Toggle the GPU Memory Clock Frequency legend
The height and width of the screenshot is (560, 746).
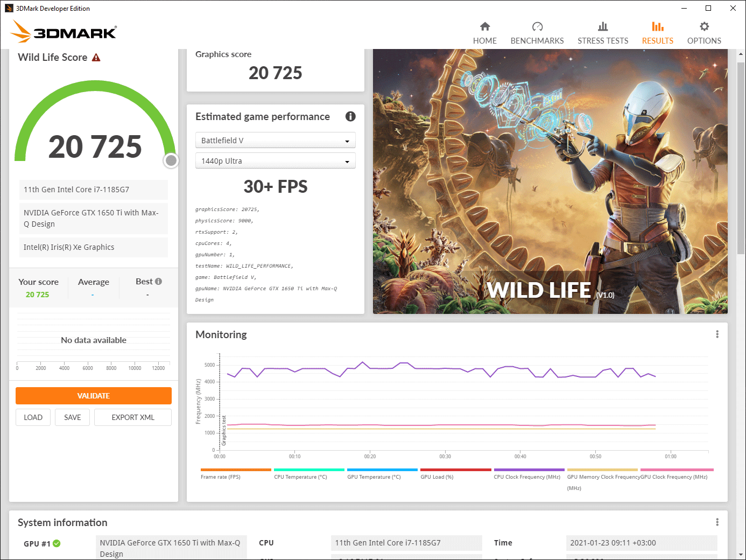tap(602, 479)
